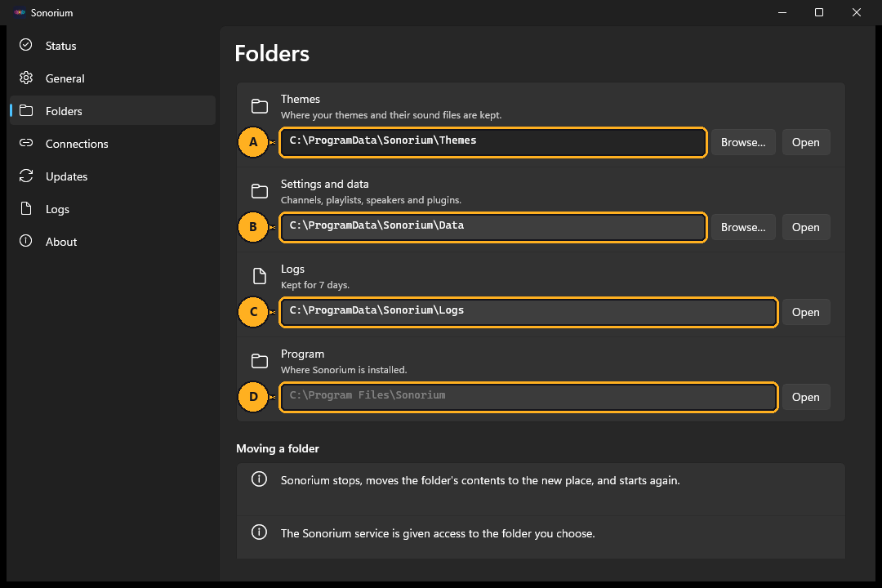Open the Settings and data folder

(x=805, y=227)
